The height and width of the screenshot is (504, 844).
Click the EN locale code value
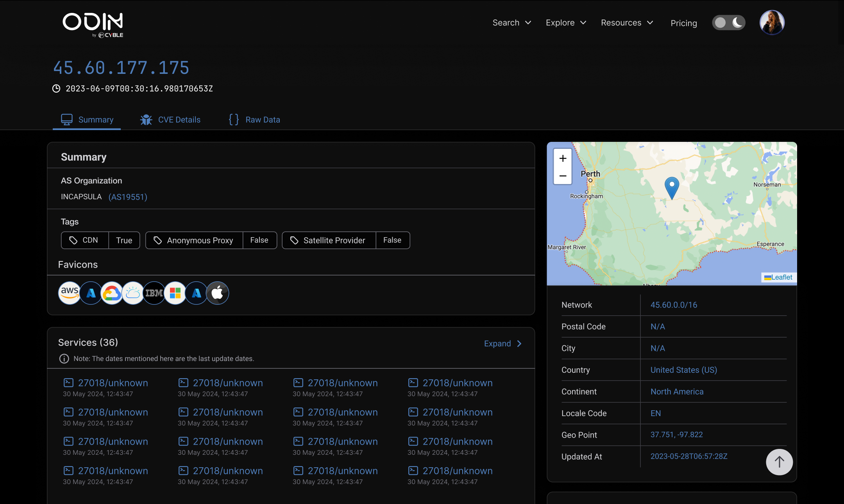pyautogui.click(x=656, y=413)
